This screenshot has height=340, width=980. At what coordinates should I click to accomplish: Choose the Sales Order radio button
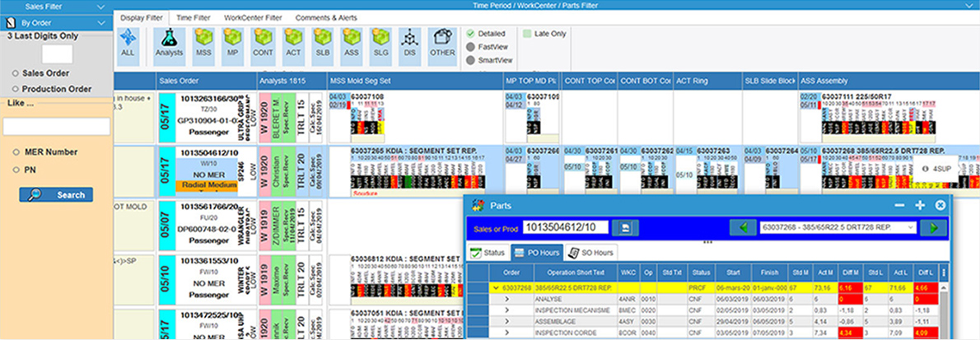(x=15, y=73)
